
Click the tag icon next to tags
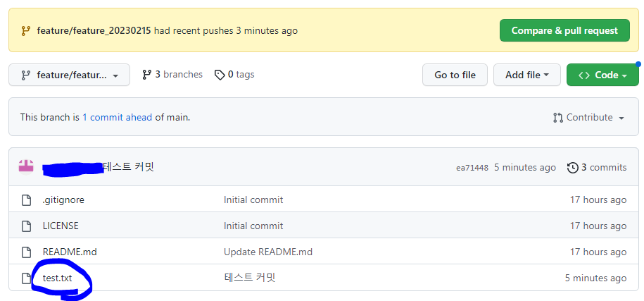pos(220,75)
